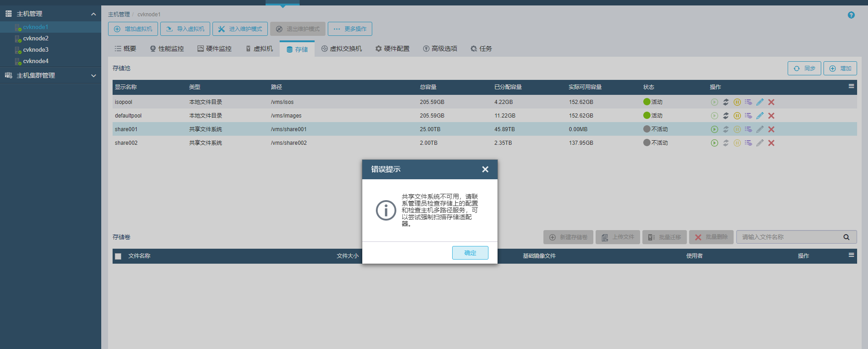The width and height of the screenshot is (868, 349).
Task: Click the 总容量 column header
Action: 428,87
